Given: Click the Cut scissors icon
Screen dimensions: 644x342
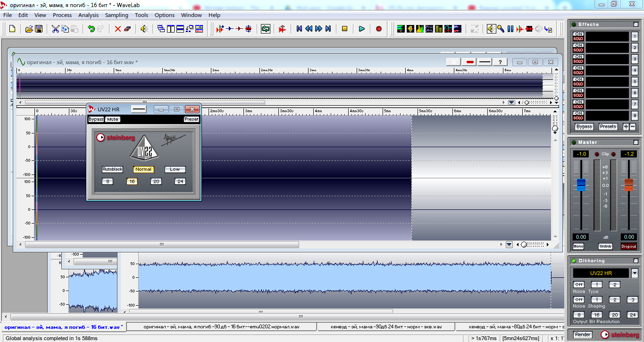Looking at the screenshot, I should coord(55,29).
